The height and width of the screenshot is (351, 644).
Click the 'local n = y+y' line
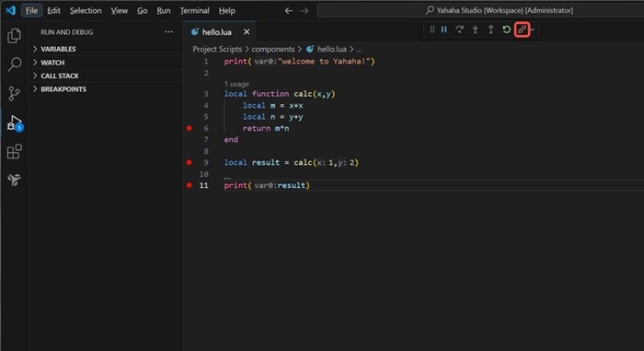pyautogui.click(x=272, y=117)
